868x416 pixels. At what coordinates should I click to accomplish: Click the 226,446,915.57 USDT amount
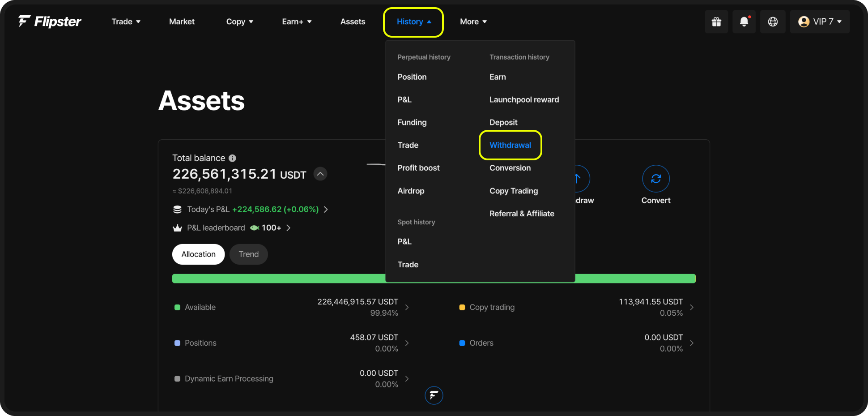click(357, 302)
